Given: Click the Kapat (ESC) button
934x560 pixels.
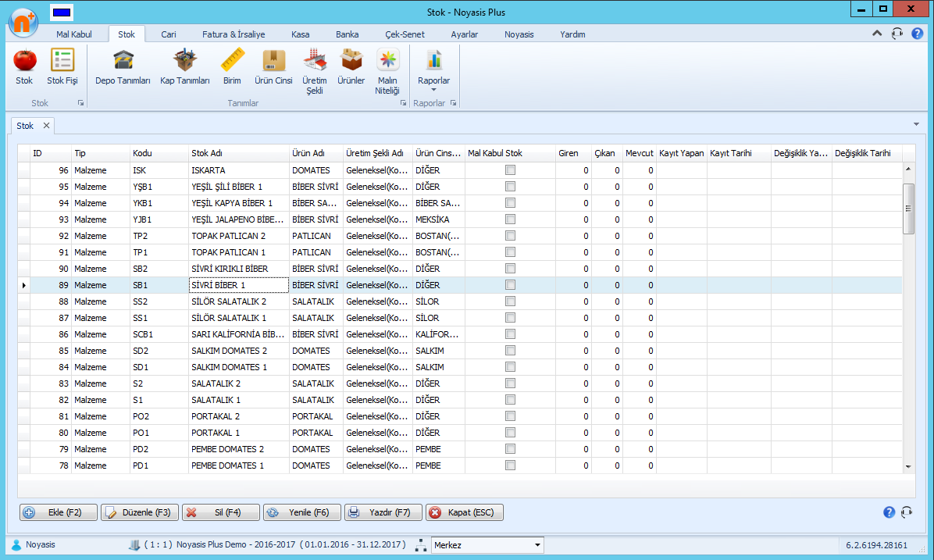Looking at the screenshot, I should [465, 512].
